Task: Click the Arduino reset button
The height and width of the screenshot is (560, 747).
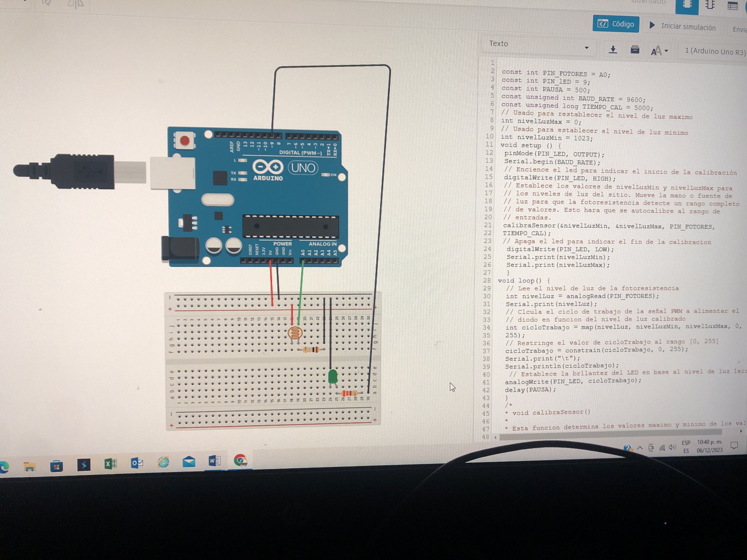Action: (x=184, y=140)
